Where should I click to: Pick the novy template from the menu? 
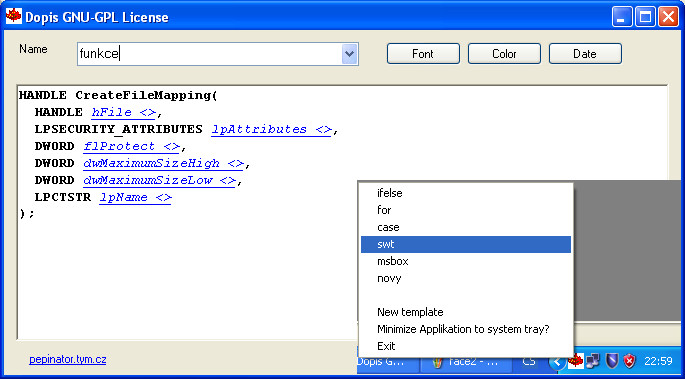coord(466,278)
